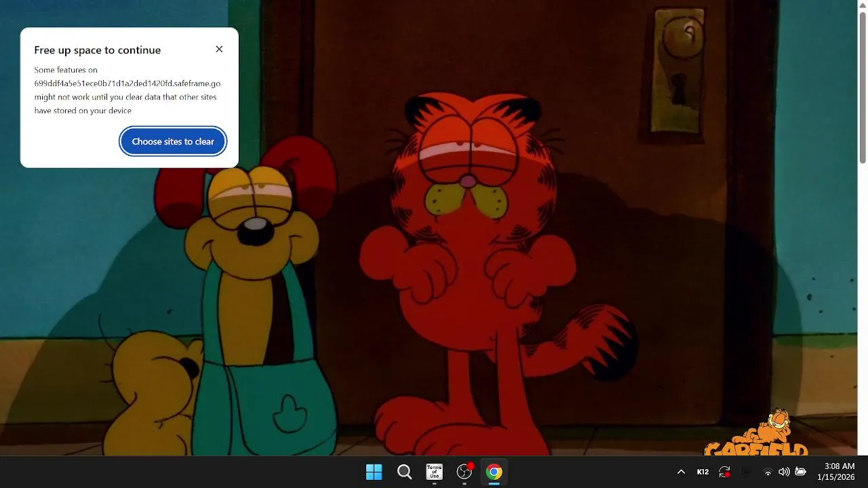This screenshot has width=868, height=488.
Task: Open taskbar Search
Action: pos(404,472)
